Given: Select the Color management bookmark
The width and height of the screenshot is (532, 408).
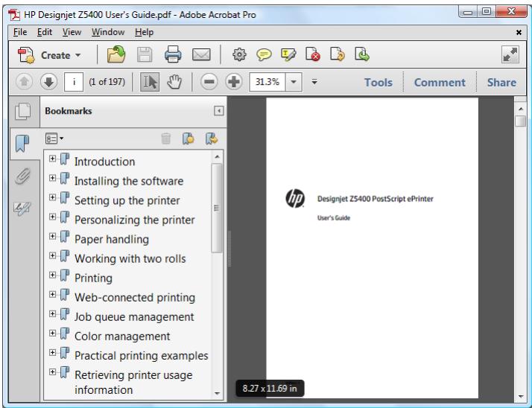Looking at the screenshot, I should click(122, 336).
